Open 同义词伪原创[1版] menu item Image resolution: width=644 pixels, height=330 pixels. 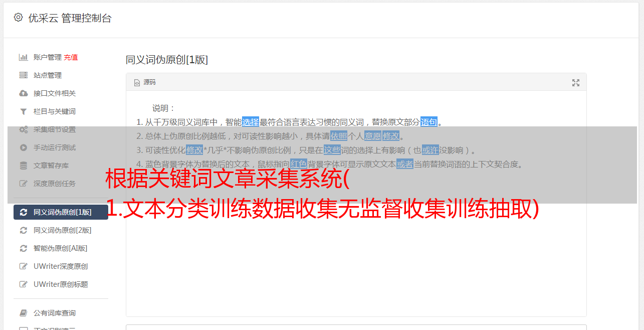coord(61,212)
